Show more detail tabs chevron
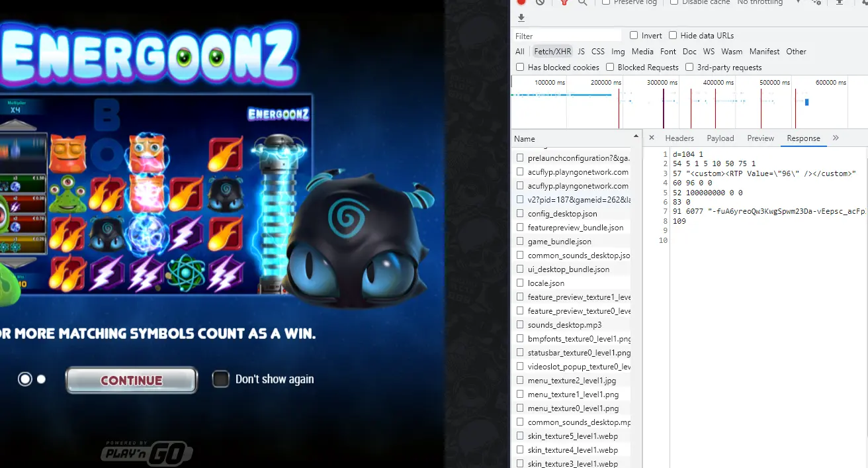 (x=836, y=138)
